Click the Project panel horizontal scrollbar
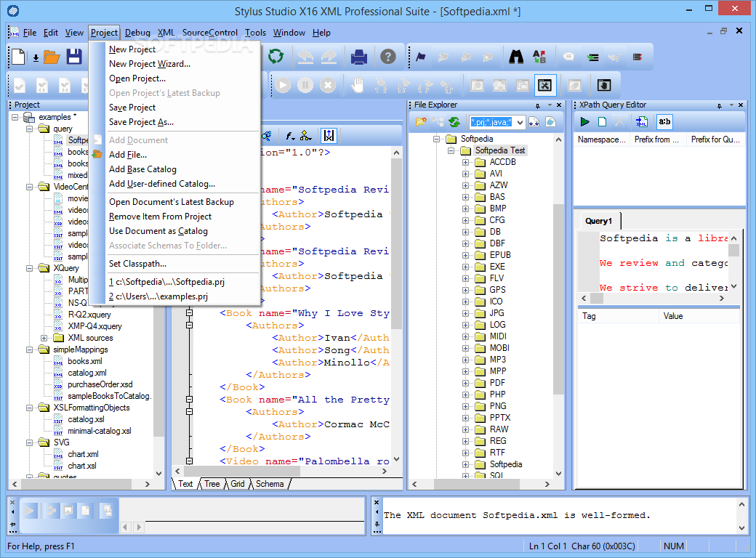The height and width of the screenshot is (558, 756). tap(81, 484)
